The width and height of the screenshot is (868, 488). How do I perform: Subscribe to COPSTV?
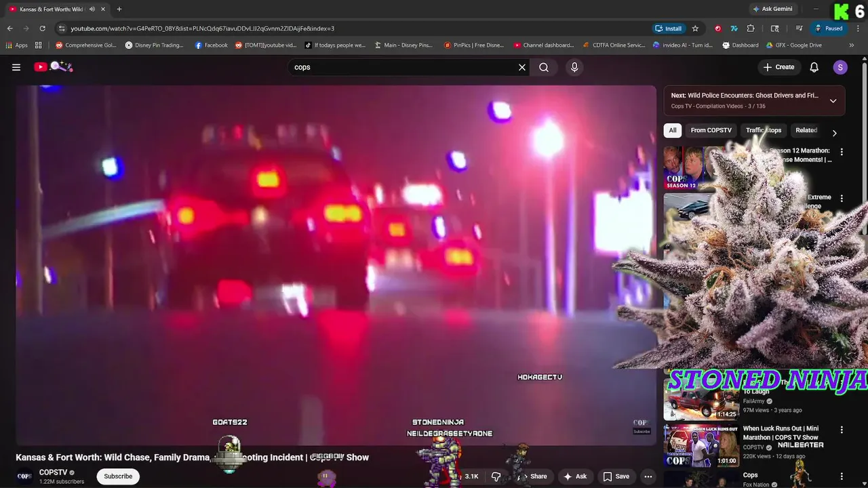118,476
